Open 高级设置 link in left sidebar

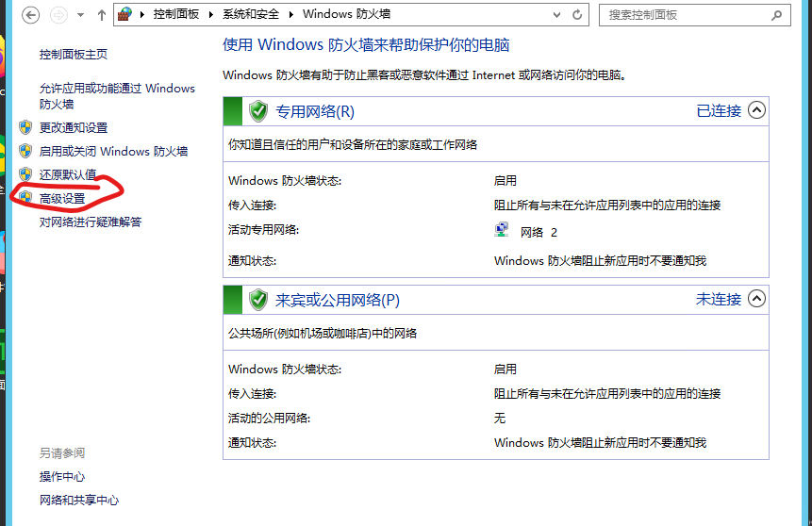click(62, 198)
